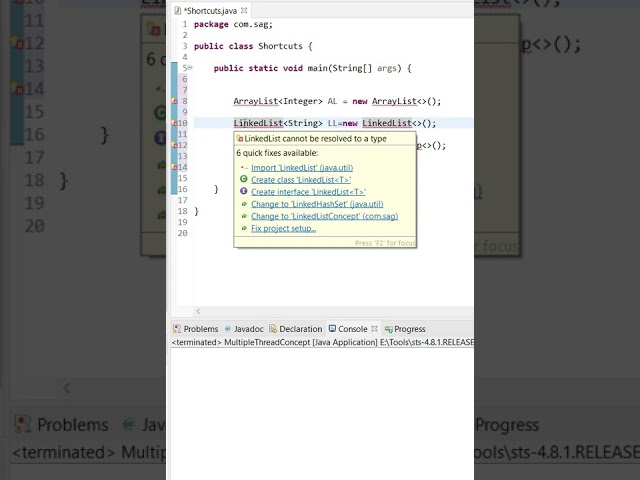This screenshot has width=640, height=480.
Task: Close the Shortcuts.java editor tab
Action: click(244, 10)
